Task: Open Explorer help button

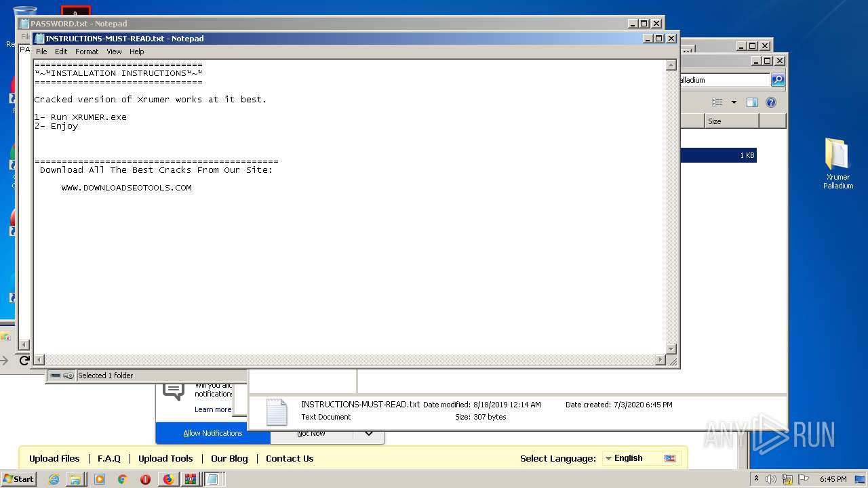Action: (x=771, y=102)
